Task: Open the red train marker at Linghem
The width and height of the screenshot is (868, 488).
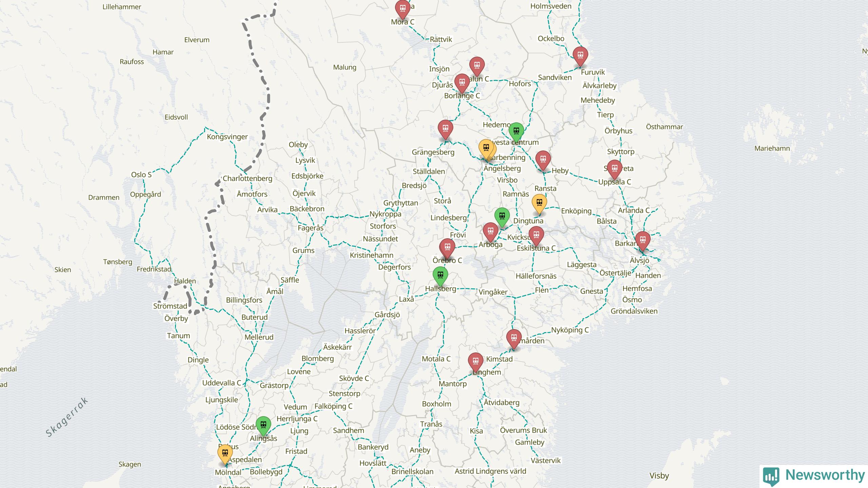Action: tap(475, 362)
